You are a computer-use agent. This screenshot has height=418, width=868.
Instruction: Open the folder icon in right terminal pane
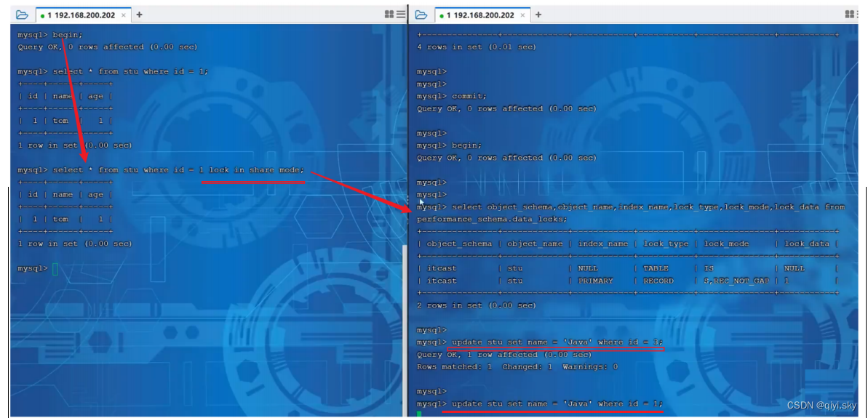(x=421, y=15)
